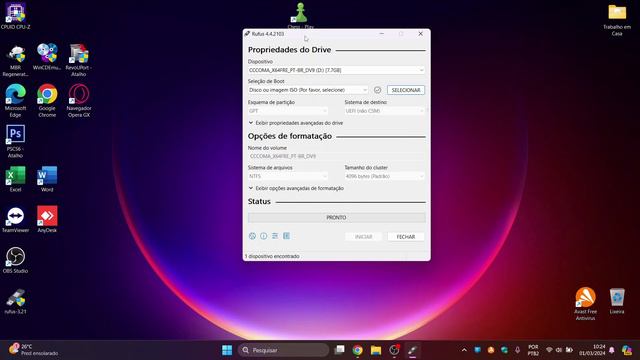Open Tamanho do cluster dropdown
The width and height of the screenshot is (640, 360).
pyautogui.click(x=384, y=176)
